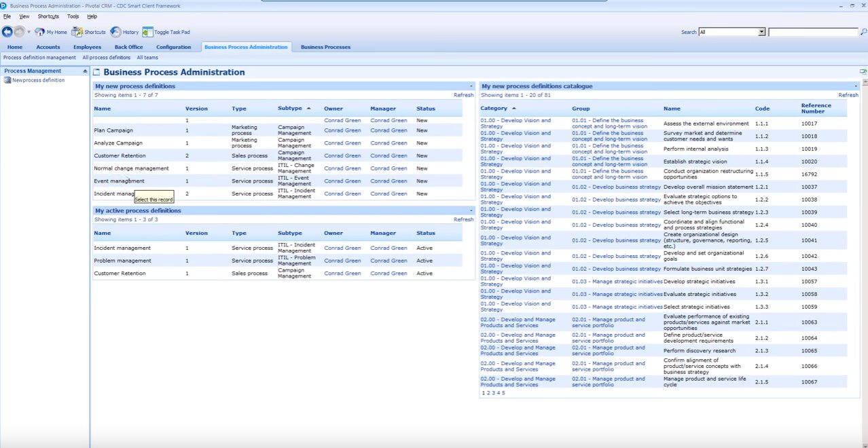Viewport: 868px width, 448px height.
Task: Open the All process definitions submenu item
Action: tap(107, 58)
